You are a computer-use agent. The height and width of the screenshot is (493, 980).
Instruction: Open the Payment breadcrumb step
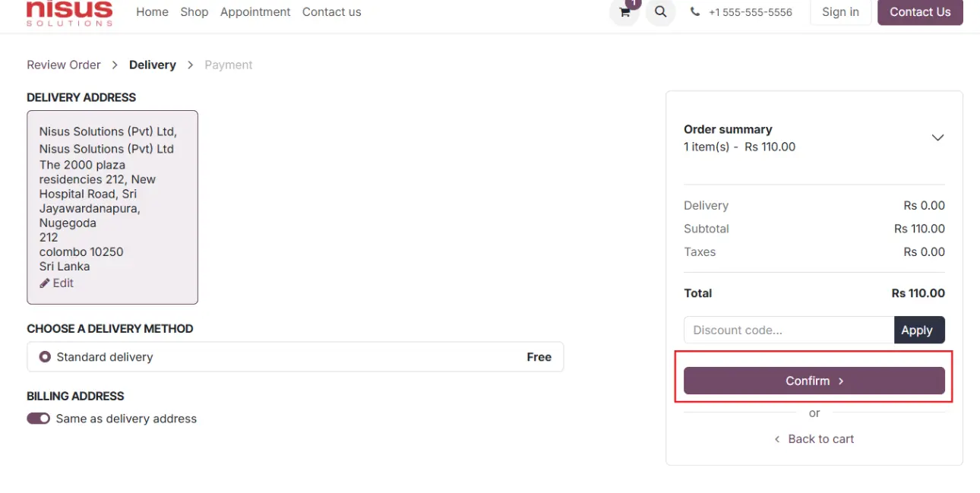[229, 65]
